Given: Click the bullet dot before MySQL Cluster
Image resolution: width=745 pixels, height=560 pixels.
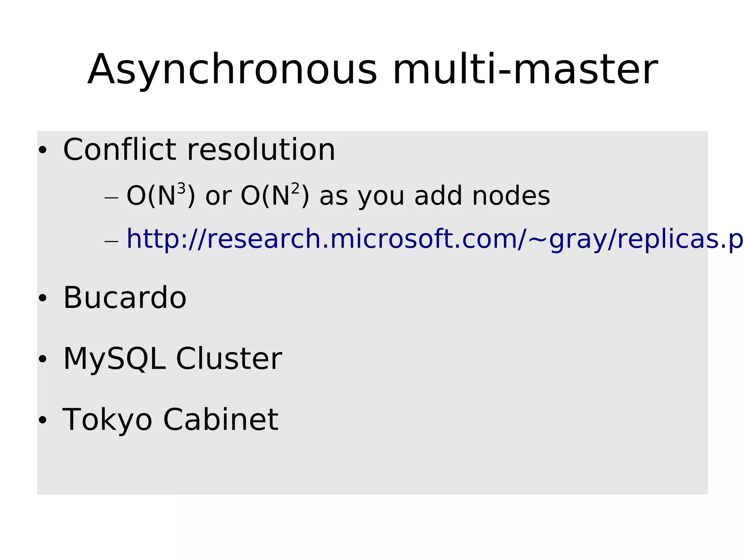Looking at the screenshot, I should tap(43, 359).
